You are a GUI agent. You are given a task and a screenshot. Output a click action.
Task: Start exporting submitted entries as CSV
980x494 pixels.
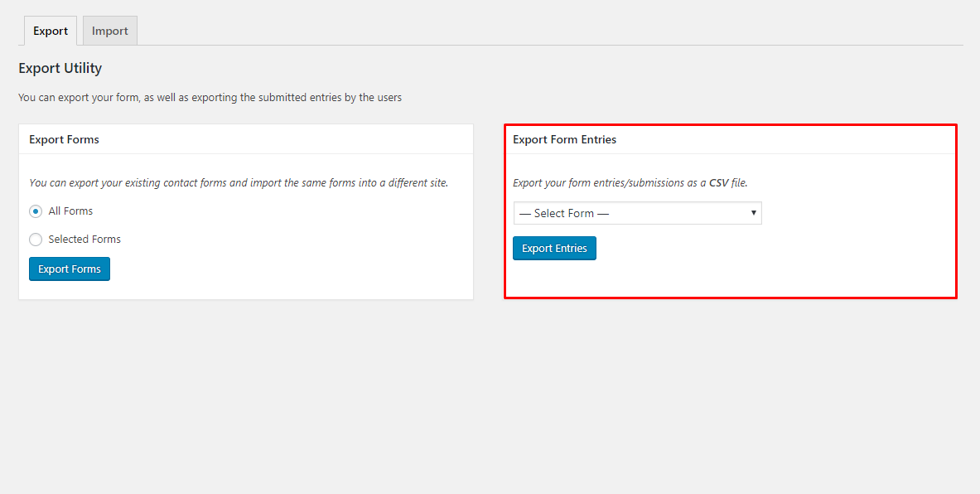click(554, 248)
